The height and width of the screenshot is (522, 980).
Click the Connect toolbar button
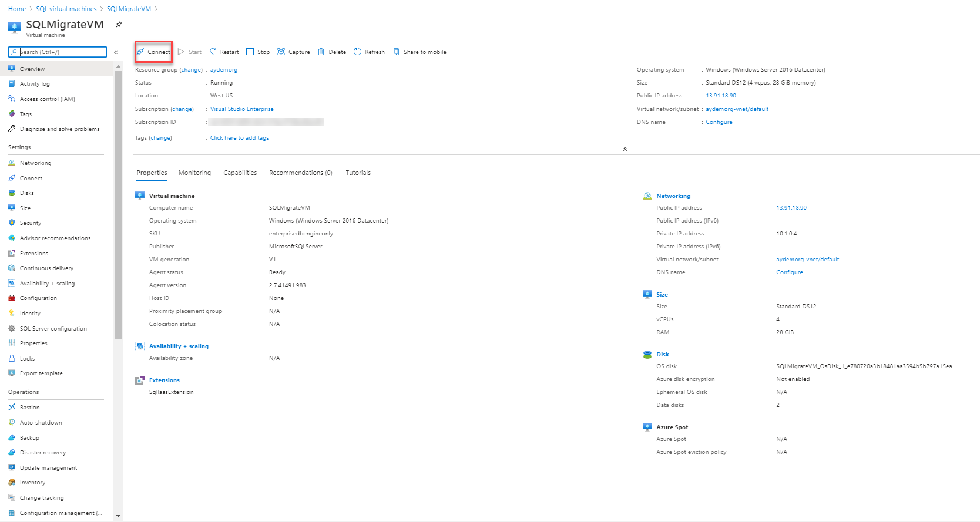pos(153,52)
